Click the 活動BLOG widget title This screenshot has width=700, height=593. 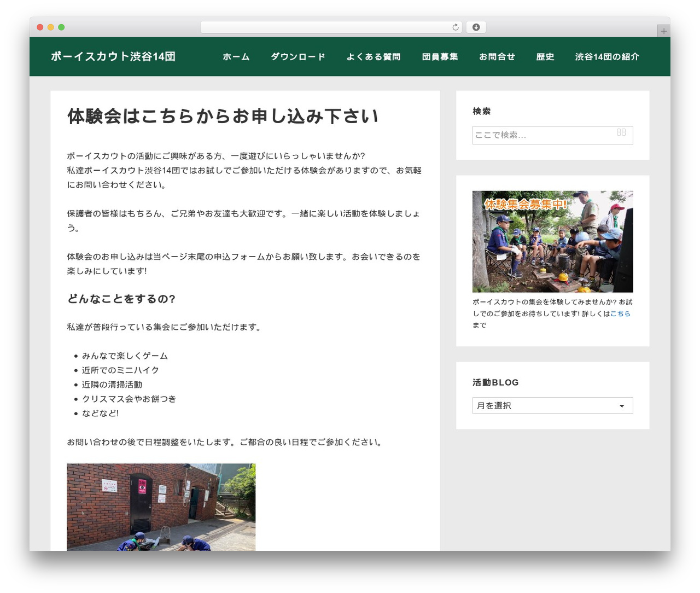pyautogui.click(x=495, y=382)
